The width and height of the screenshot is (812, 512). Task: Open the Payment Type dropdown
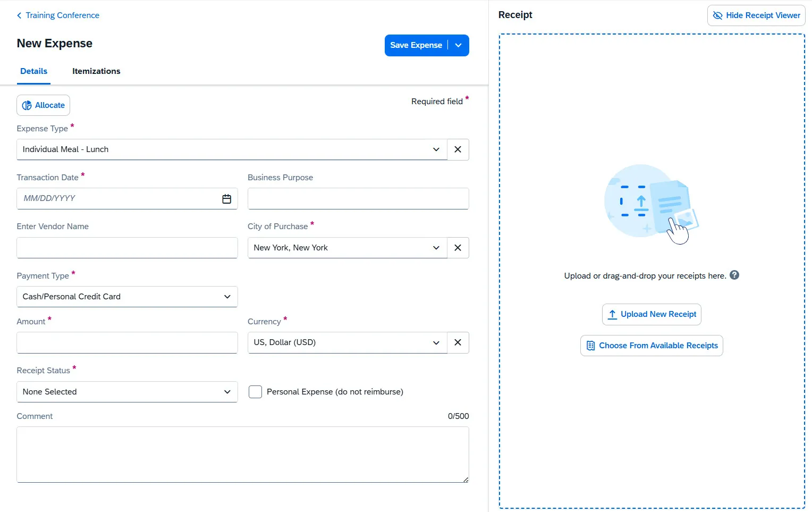[x=127, y=297]
